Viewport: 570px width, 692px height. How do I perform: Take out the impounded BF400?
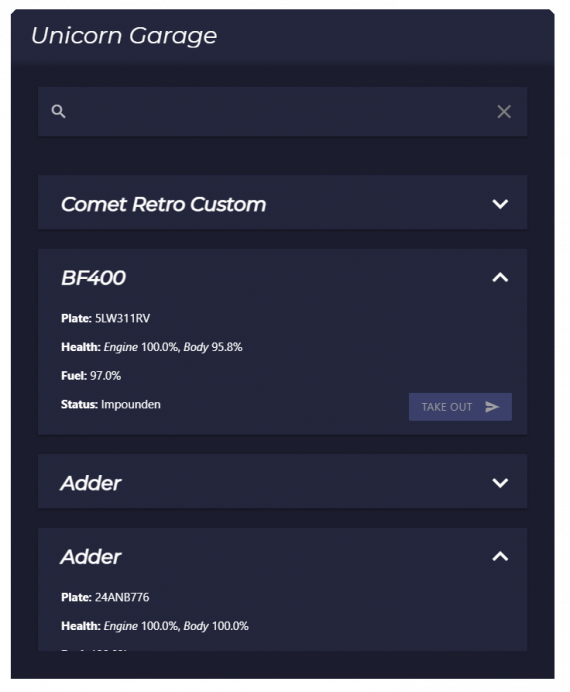(x=460, y=406)
